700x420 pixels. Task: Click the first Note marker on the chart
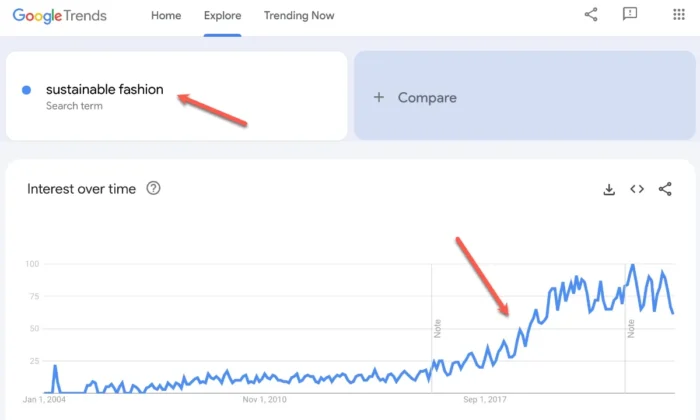(x=437, y=327)
